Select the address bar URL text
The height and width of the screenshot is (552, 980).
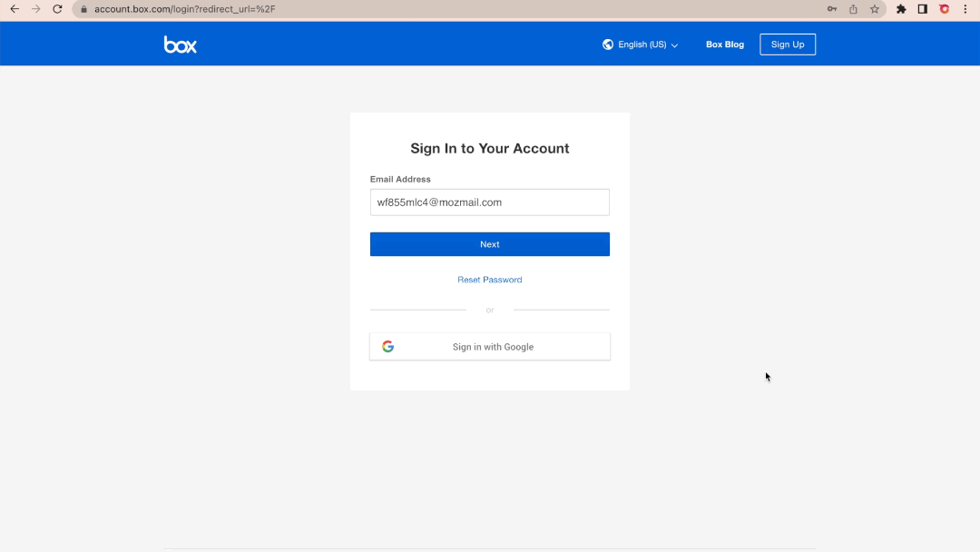tap(185, 9)
